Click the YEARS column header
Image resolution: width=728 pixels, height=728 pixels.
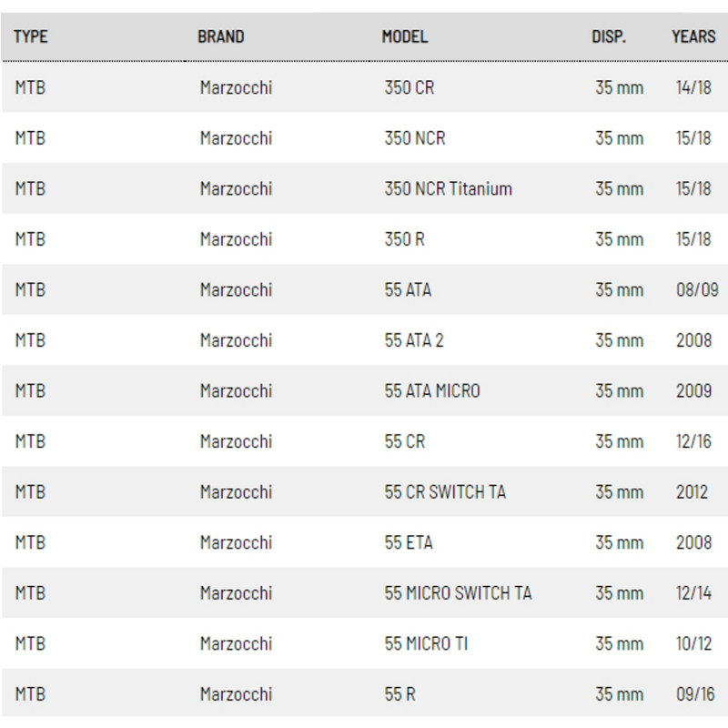click(x=693, y=37)
